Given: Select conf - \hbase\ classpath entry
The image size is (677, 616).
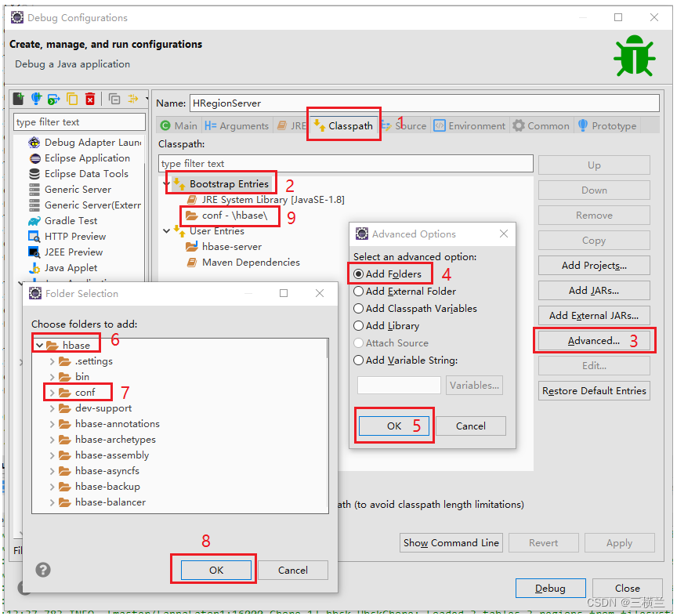Looking at the screenshot, I should click(226, 216).
